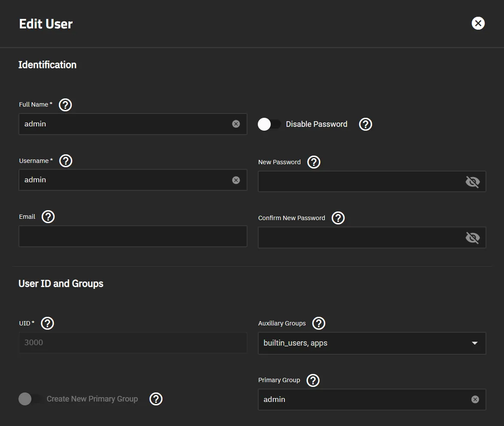Enable the Create New Primary Group toggle
This screenshot has width=504, height=426.
pyautogui.click(x=30, y=399)
